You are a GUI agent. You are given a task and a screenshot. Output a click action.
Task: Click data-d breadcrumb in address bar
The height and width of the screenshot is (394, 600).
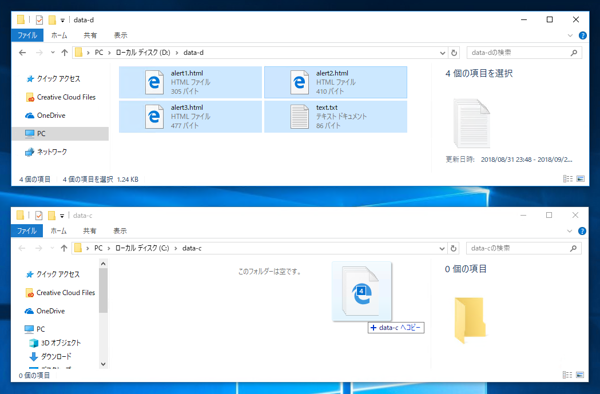194,53
